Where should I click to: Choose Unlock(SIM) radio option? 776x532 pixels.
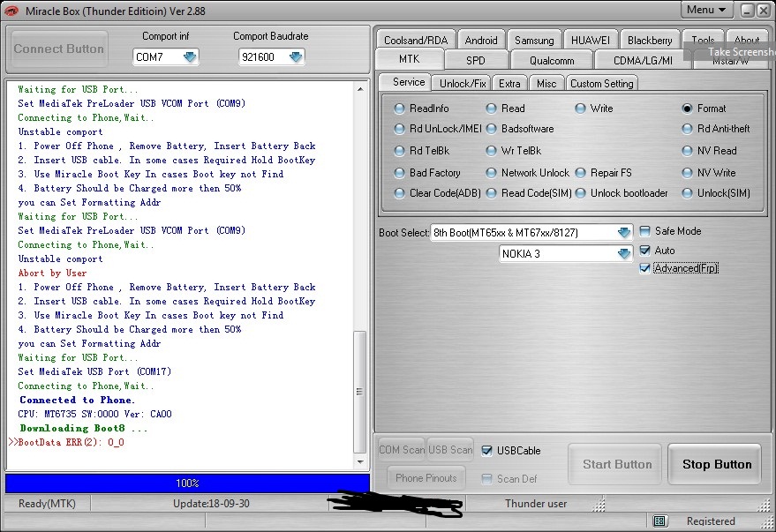click(687, 193)
